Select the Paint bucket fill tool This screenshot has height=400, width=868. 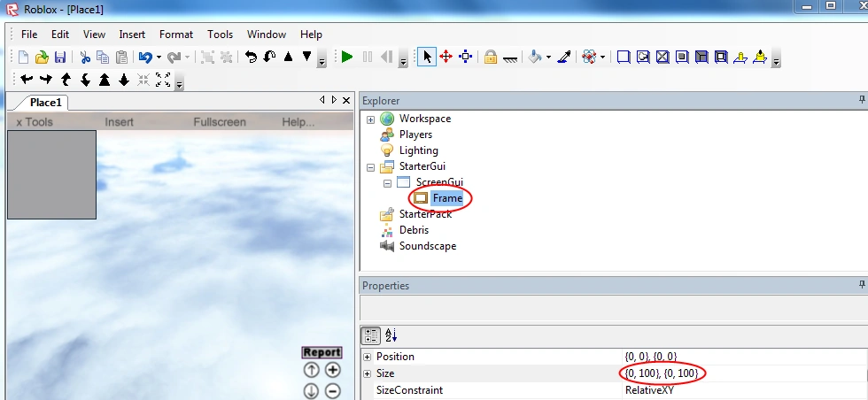pos(535,57)
